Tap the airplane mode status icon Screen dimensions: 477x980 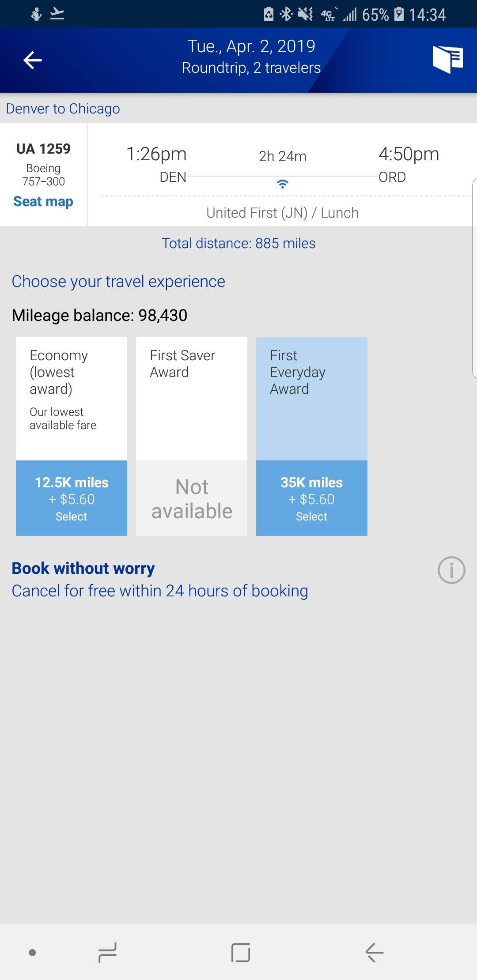coord(57,15)
